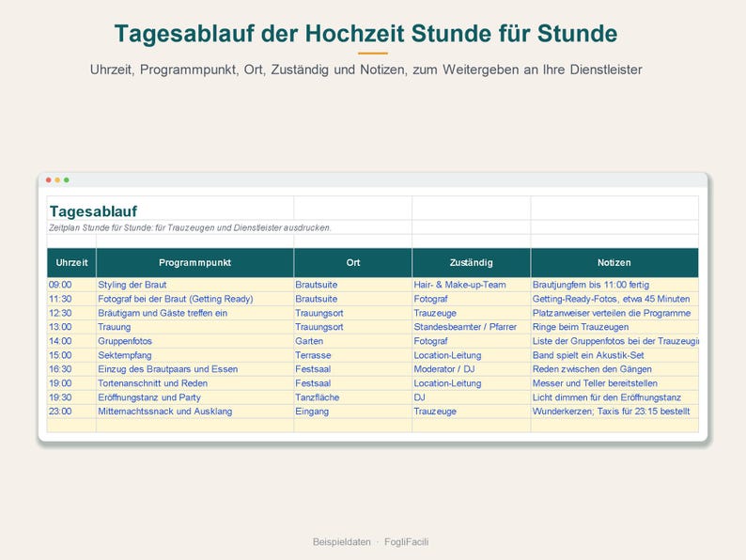Image resolution: width=746 pixels, height=560 pixels.
Task: Click the red close window dot
Action: (49, 179)
